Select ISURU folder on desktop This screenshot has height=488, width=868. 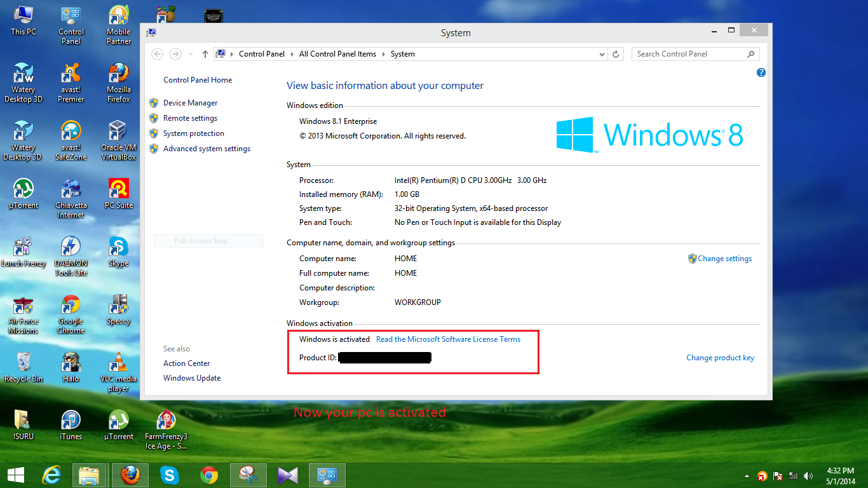24,425
